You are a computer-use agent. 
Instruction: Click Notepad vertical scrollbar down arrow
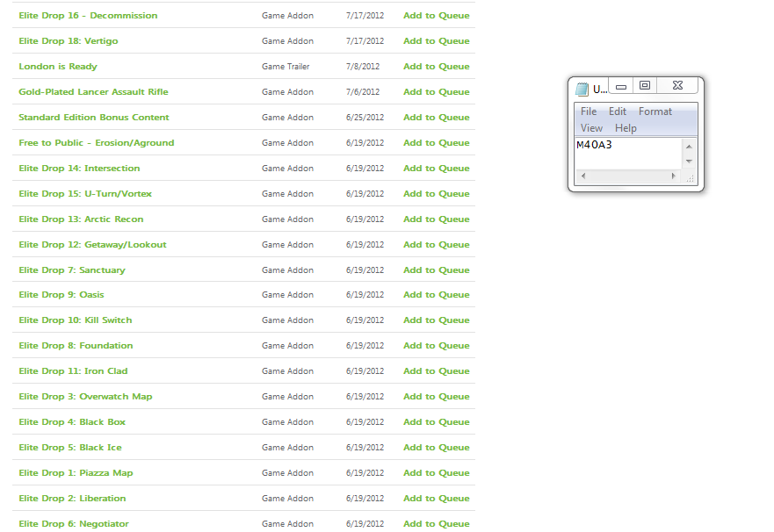coord(689,162)
